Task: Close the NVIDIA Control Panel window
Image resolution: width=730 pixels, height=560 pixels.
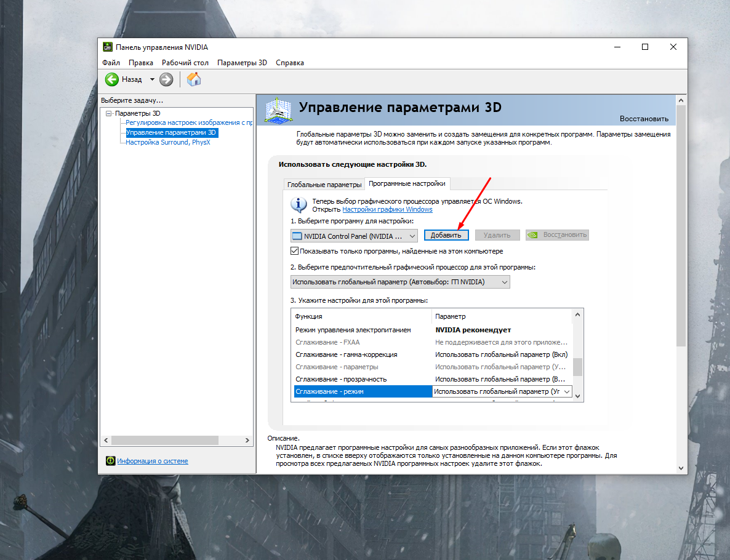Action: (673, 47)
